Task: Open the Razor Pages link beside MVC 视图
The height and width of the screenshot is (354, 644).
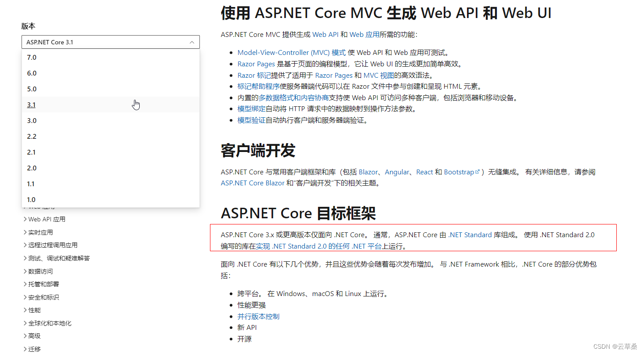Action: pyautogui.click(x=334, y=76)
